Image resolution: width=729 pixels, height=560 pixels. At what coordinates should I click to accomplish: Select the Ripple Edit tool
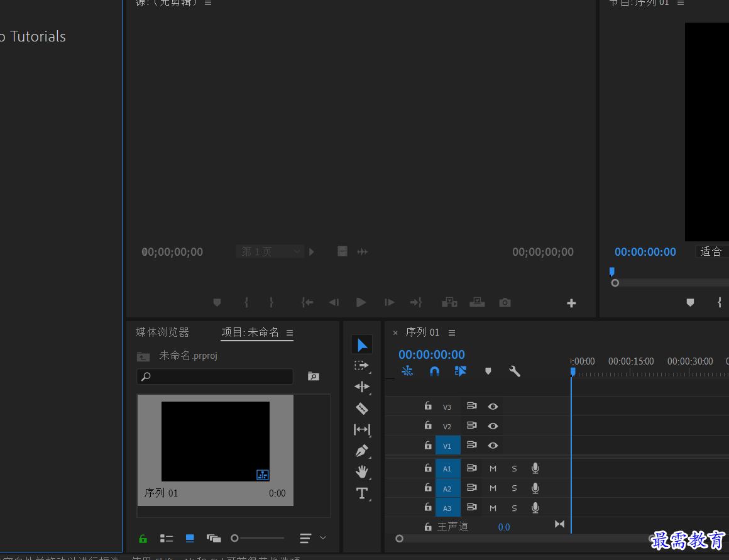pos(362,387)
